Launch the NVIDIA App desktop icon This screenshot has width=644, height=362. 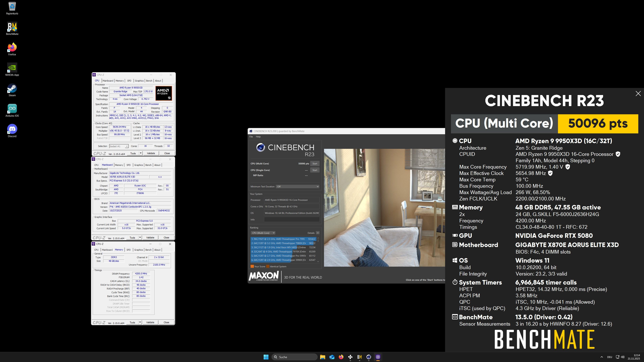coord(12,68)
